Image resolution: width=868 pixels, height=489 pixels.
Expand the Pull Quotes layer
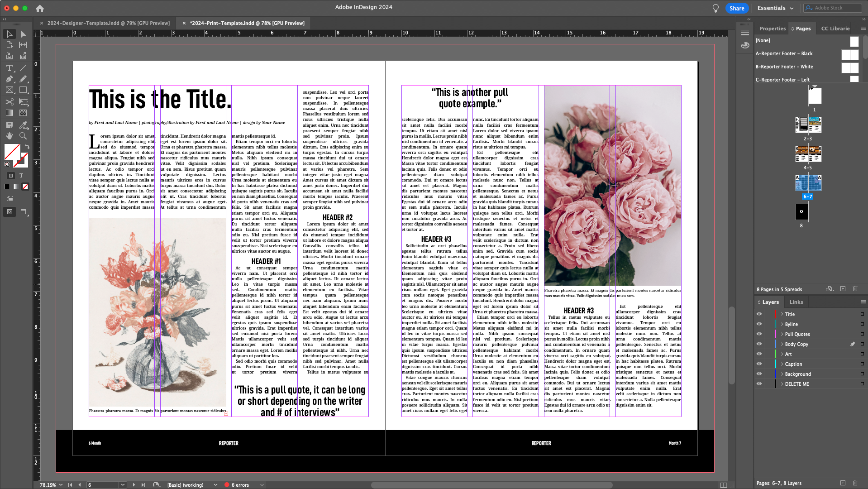click(782, 334)
